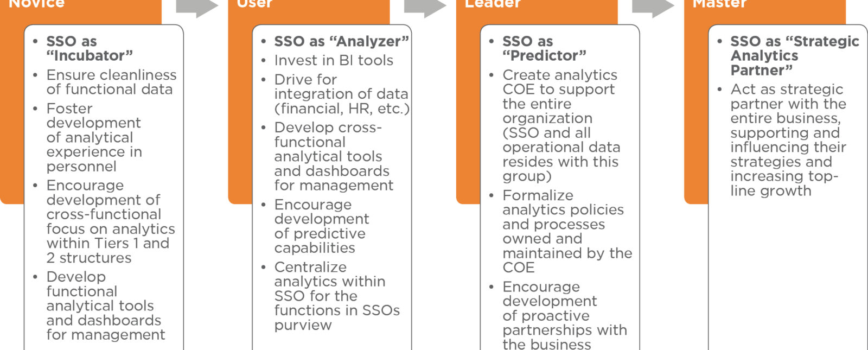Click "Act as strategic partner" bullet text
The width and height of the screenshot is (868, 350).
tap(788, 139)
